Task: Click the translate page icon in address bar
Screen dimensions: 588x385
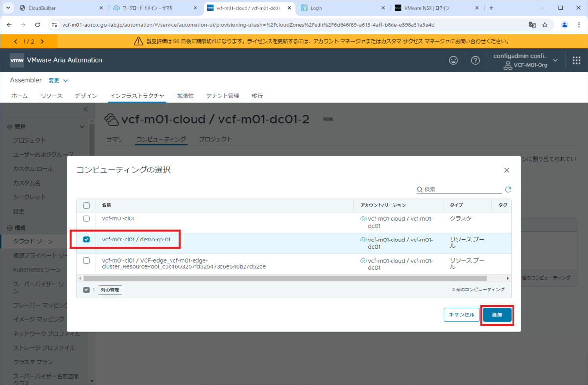Action: 532,25
